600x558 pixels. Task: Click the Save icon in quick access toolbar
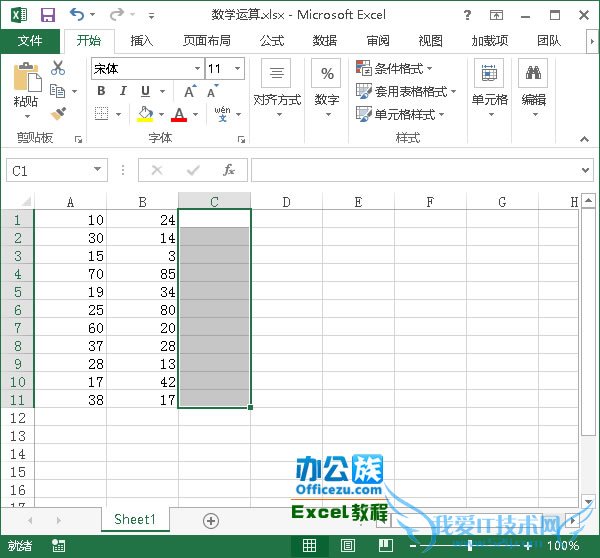tap(47, 15)
